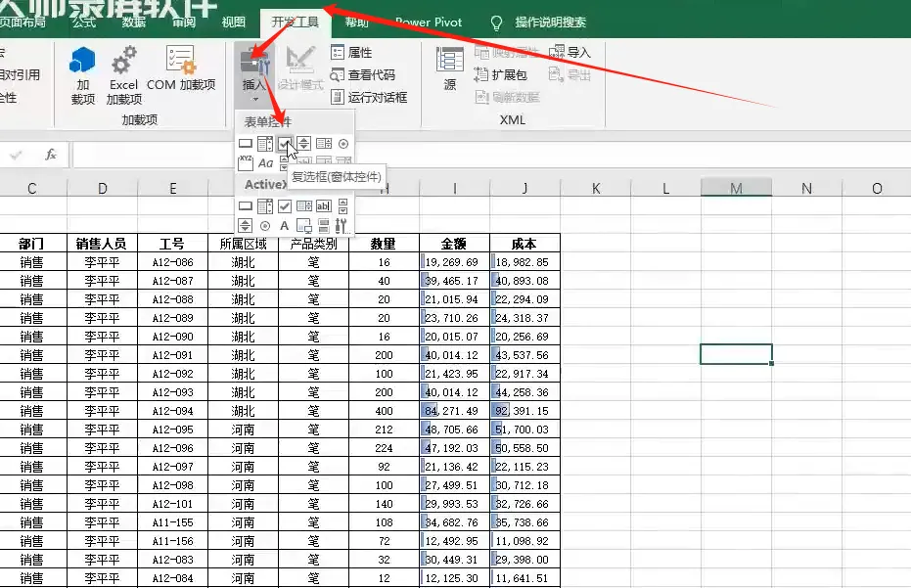The image size is (911, 588).
Task: Open the 加载项 add-ins button
Action: coord(82,76)
